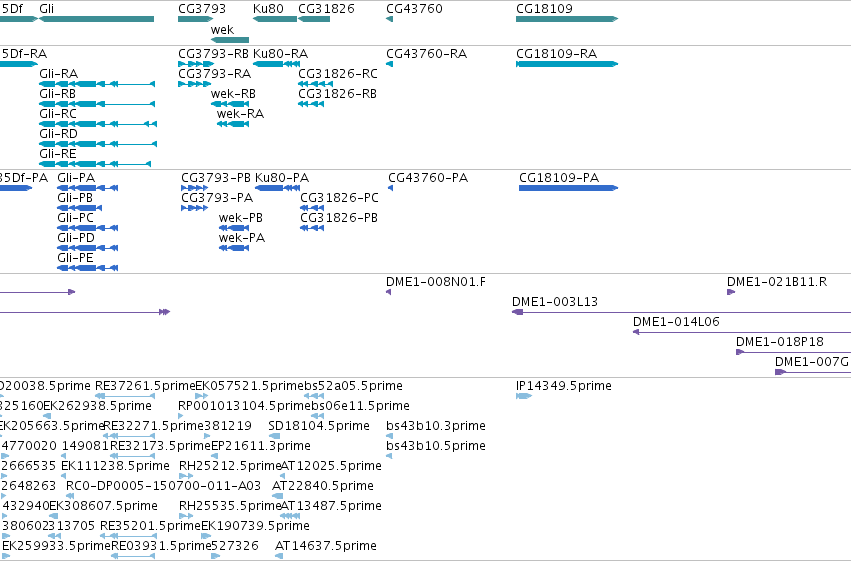Image resolution: width=851 pixels, height=561 pixels.
Task: Click EST EK190739.5prime
Action: point(206,536)
